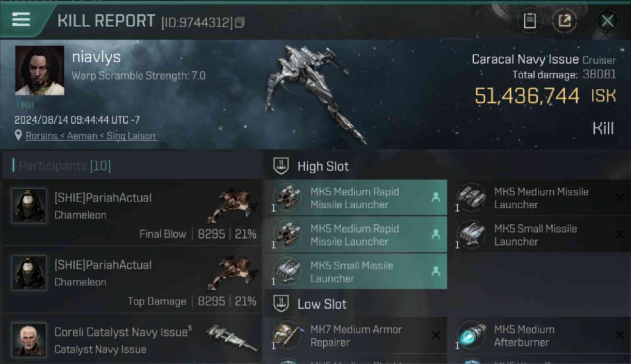Viewport: 631px width, 364px height.
Task: Copy the kill report ID icon
Action: 239,23
